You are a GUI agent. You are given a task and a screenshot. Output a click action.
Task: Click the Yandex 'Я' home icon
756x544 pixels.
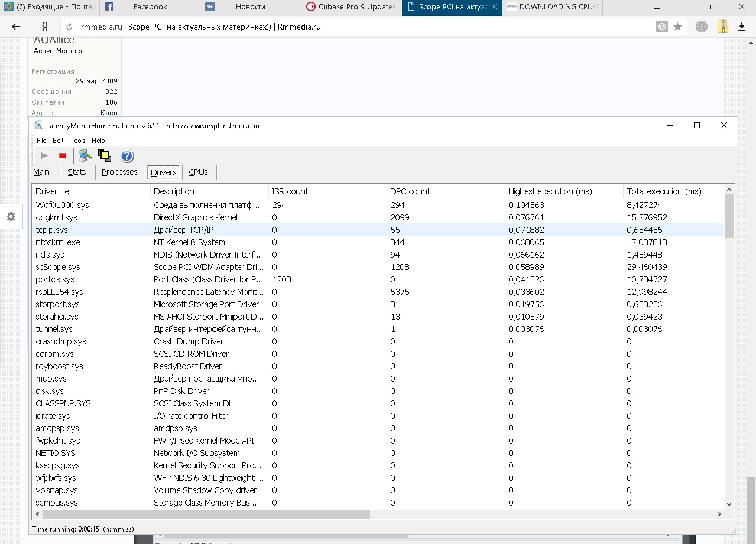click(44, 27)
